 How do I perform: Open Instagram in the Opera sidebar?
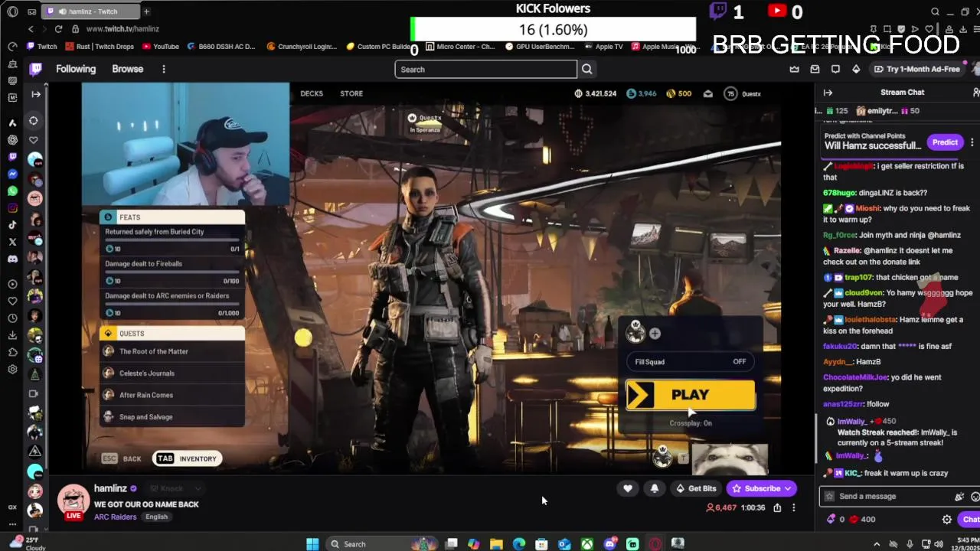click(12, 207)
